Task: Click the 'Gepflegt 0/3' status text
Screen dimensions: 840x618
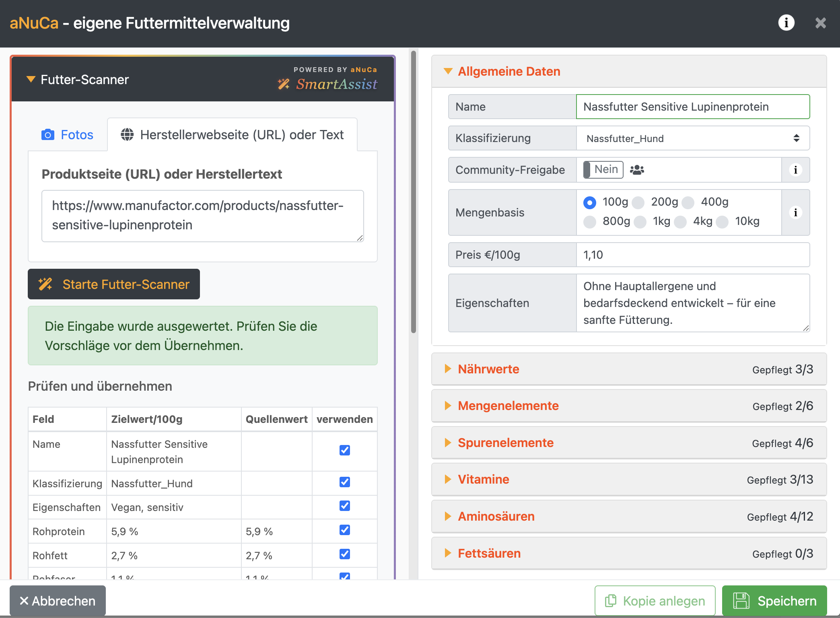Action: 782,554
